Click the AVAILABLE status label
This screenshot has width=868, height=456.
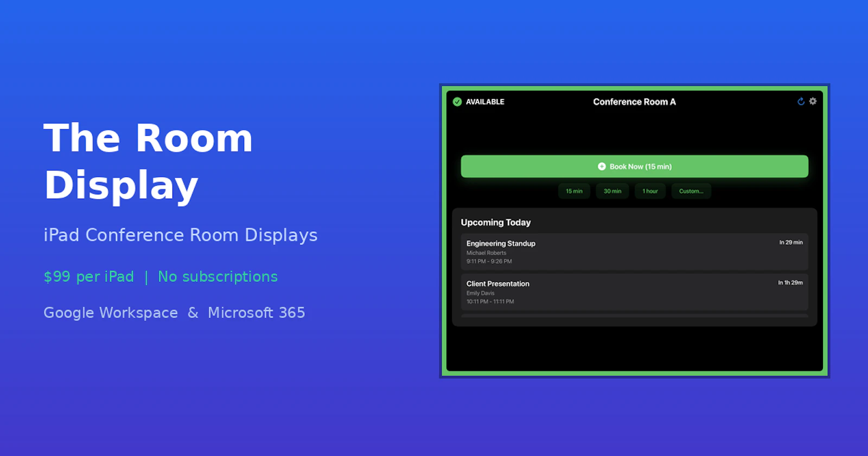click(x=485, y=102)
